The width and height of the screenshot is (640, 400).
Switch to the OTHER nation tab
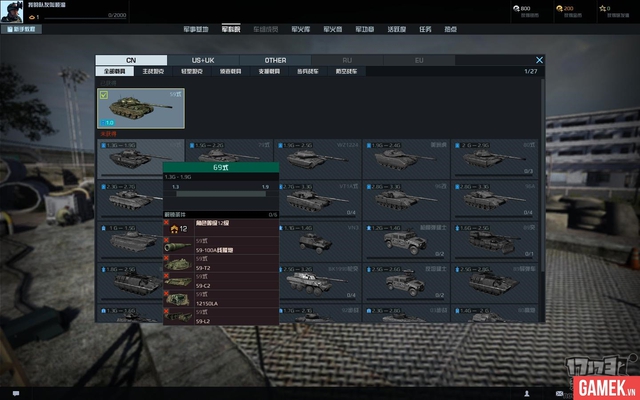276,60
